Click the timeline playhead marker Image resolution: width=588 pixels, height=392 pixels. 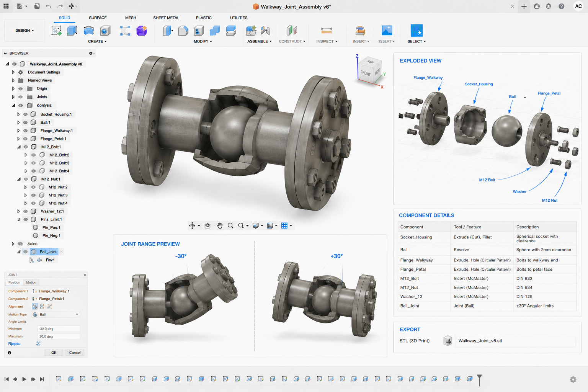479,379
